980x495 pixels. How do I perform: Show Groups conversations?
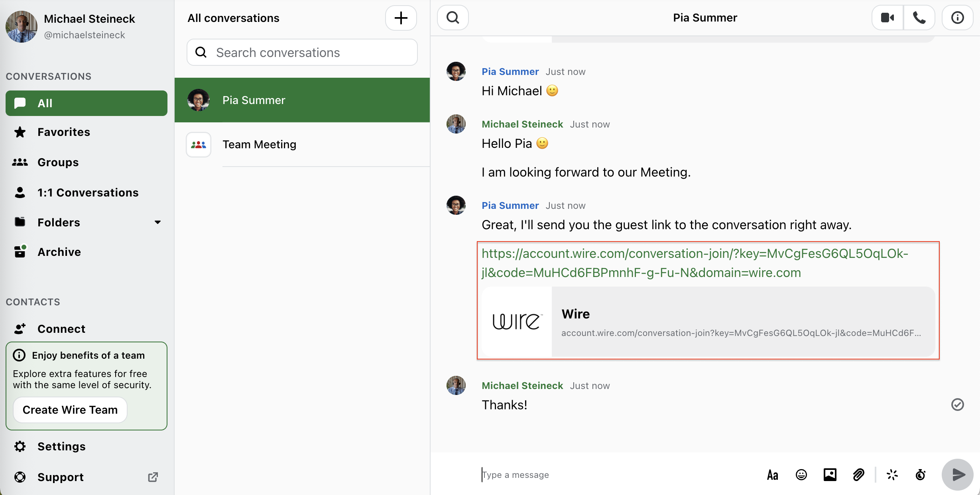click(x=87, y=162)
